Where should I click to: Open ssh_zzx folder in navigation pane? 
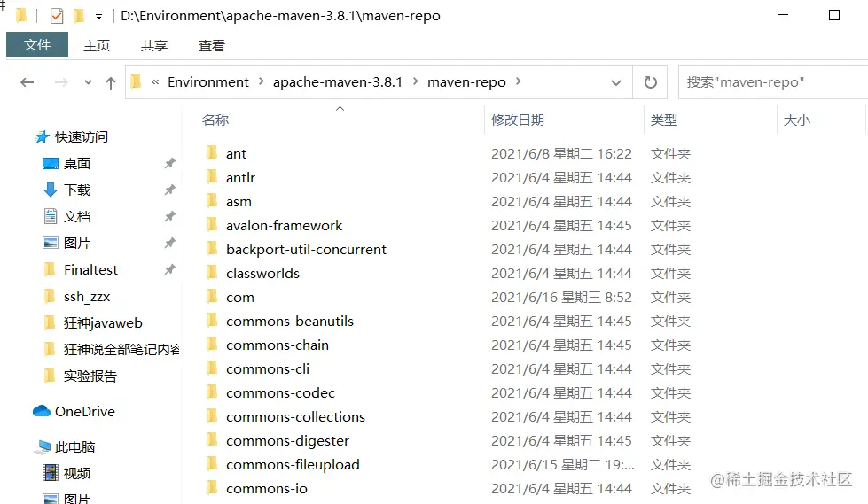[87, 296]
